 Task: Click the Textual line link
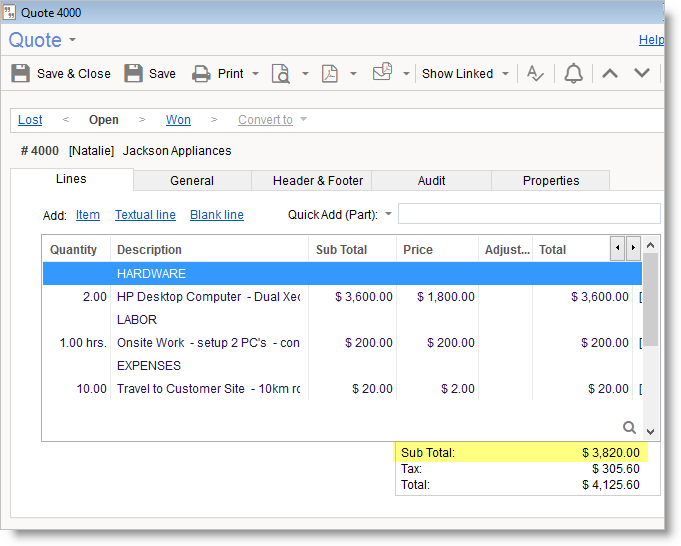coord(145,215)
